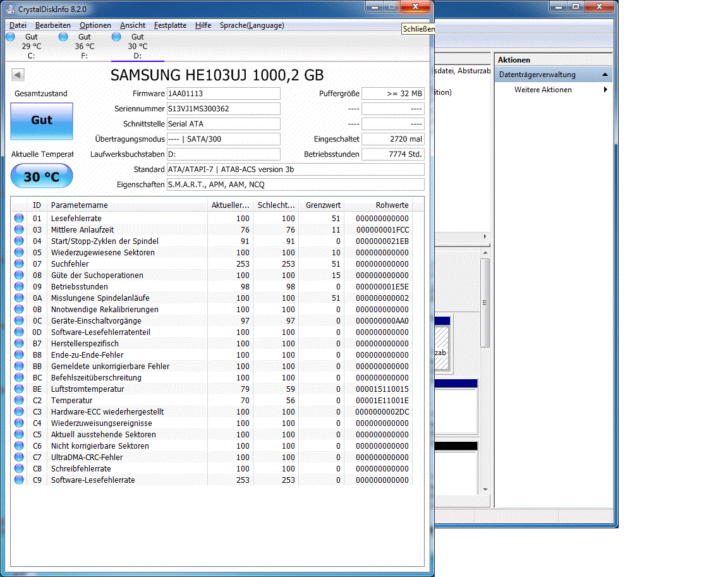728x577 pixels.
Task: Click raw value 000000001FCC
Action: click(382, 230)
